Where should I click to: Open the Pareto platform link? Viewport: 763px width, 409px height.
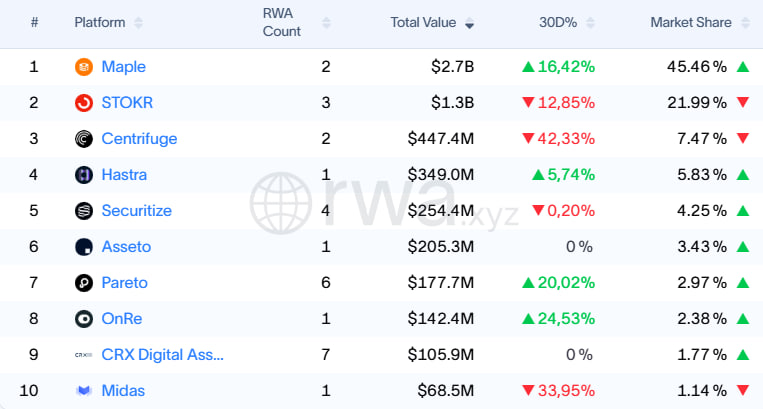click(125, 283)
